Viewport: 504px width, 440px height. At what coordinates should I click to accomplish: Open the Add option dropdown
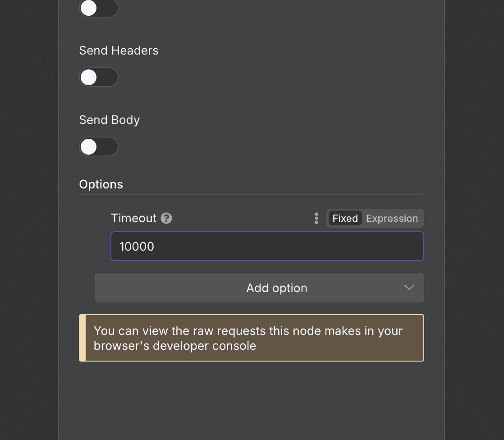(x=259, y=288)
